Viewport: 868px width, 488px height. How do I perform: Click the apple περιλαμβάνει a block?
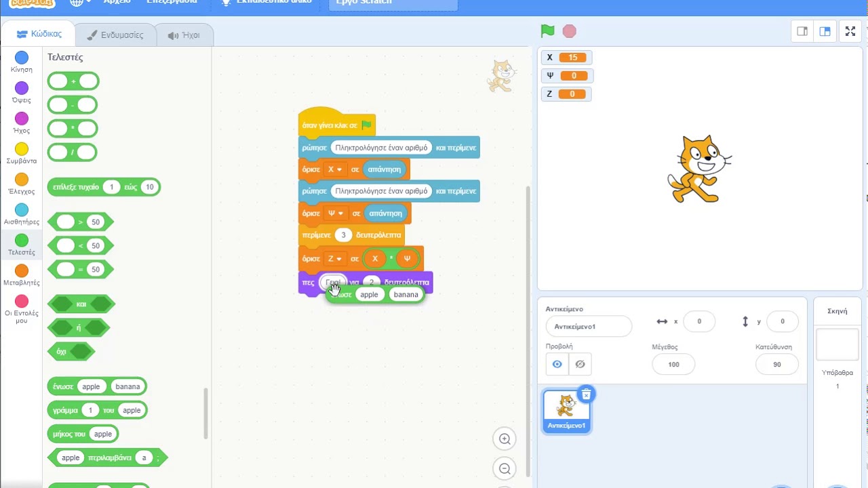click(109, 457)
